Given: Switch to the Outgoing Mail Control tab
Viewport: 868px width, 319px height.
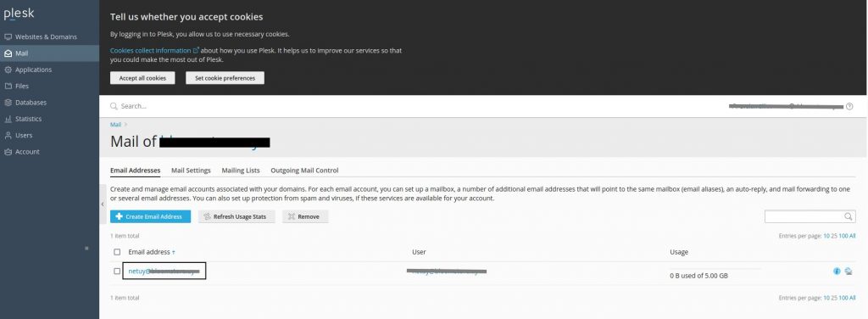Looking at the screenshot, I should tap(304, 171).
